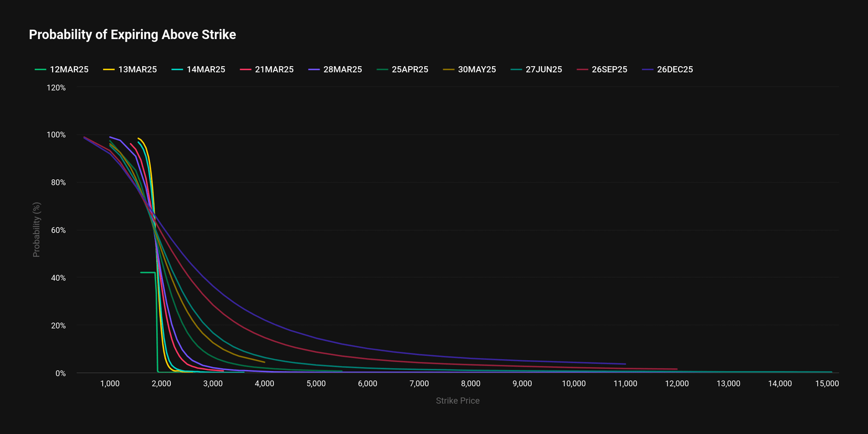Select the 120% y-axis tick label
The height and width of the screenshot is (434, 868).
pos(56,87)
